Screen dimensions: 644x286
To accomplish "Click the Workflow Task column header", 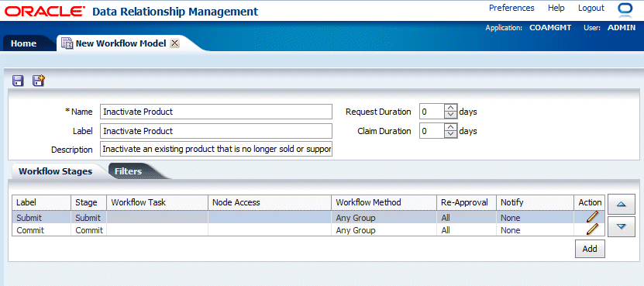I will click(157, 202).
